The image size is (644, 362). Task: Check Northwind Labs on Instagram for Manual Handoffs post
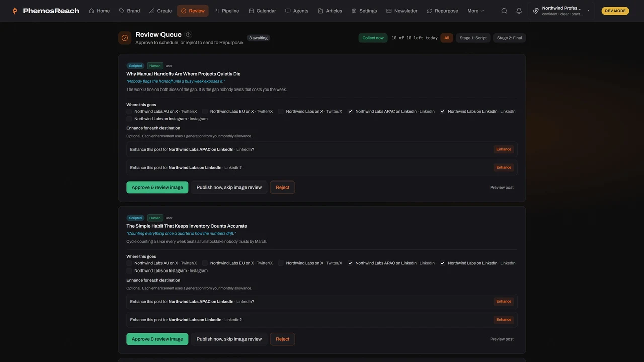tap(129, 119)
